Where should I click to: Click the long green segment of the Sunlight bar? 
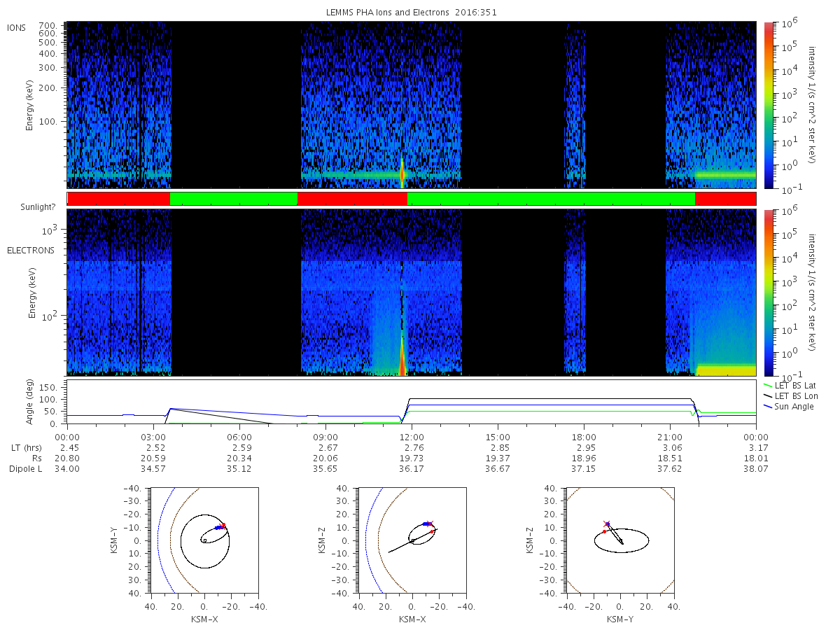click(551, 199)
